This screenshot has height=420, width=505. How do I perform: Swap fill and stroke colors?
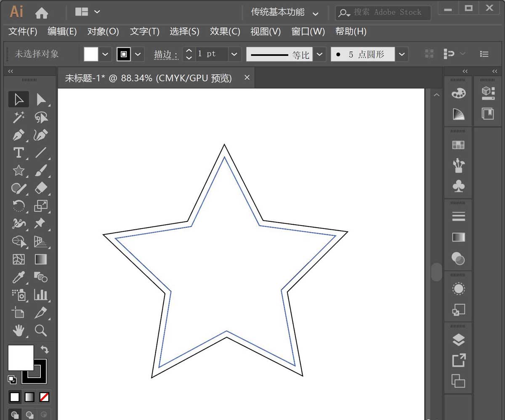[x=44, y=349]
